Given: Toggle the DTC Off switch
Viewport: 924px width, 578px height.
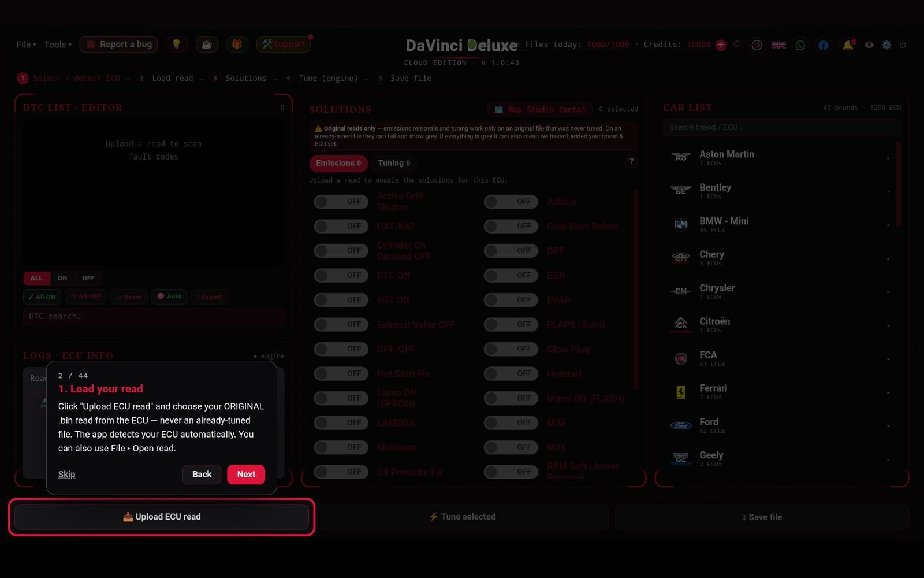Looking at the screenshot, I should coord(341,275).
